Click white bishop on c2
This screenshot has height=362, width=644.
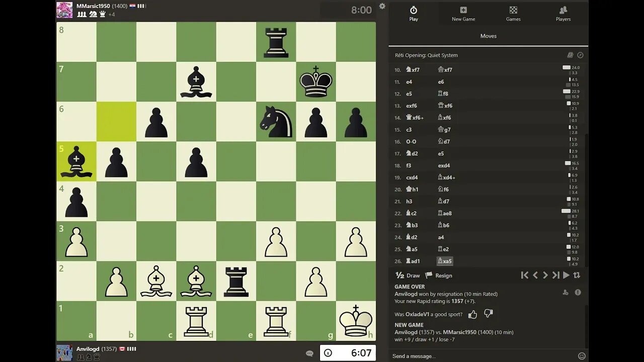point(156,281)
